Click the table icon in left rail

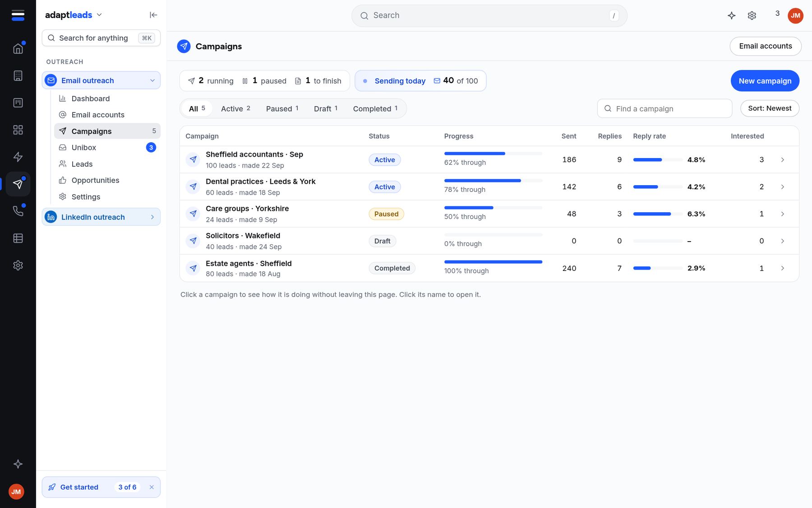(x=18, y=238)
